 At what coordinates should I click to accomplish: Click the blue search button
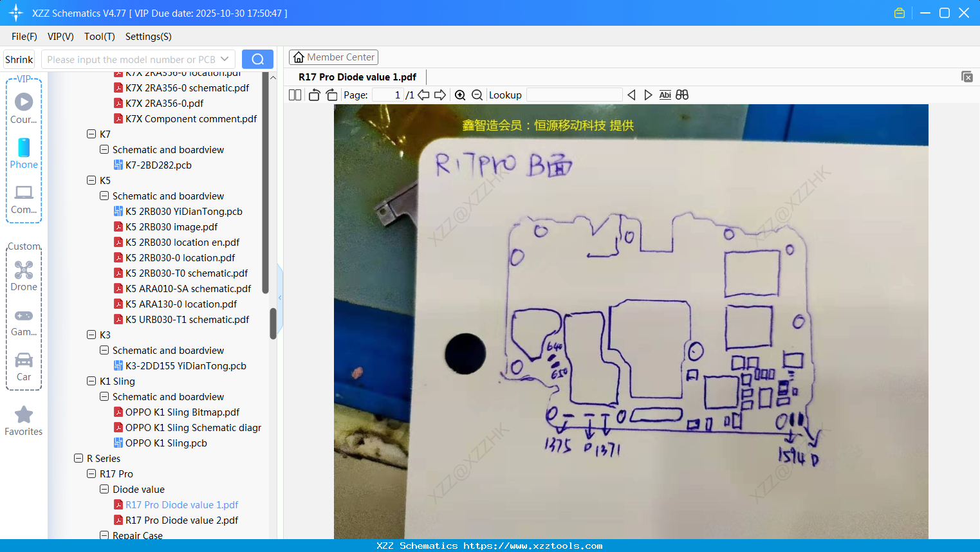click(257, 59)
